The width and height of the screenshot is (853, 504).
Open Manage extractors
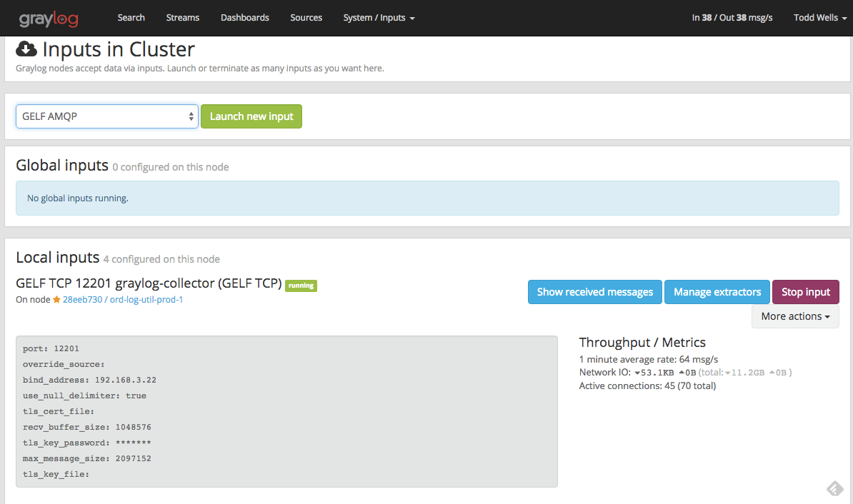717,292
